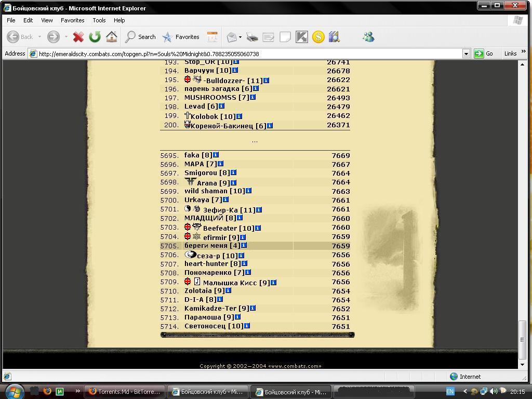
Task: Open the History toolbar icon
Action: (x=212, y=37)
